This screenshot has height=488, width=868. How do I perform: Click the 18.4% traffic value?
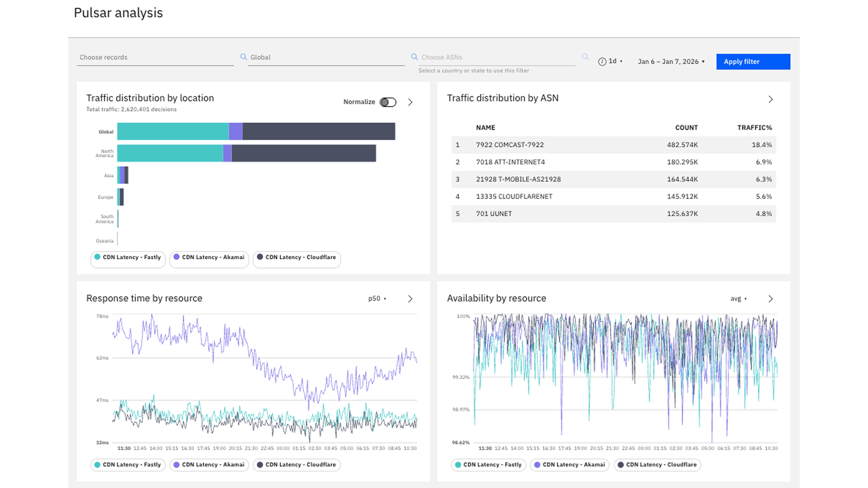[x=762, y=145]
